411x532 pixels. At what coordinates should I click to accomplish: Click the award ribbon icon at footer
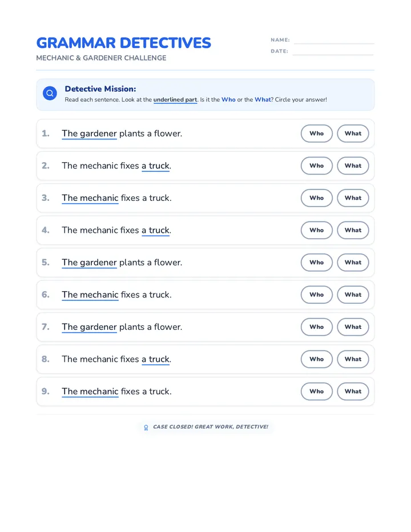[146, 428]
